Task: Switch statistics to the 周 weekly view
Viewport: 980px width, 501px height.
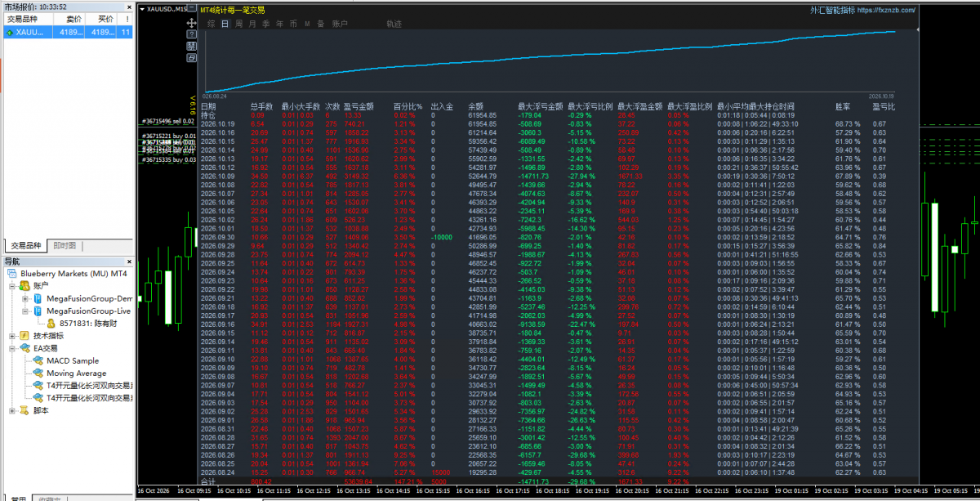Action: pyautogui.click(x=238, y=24)
